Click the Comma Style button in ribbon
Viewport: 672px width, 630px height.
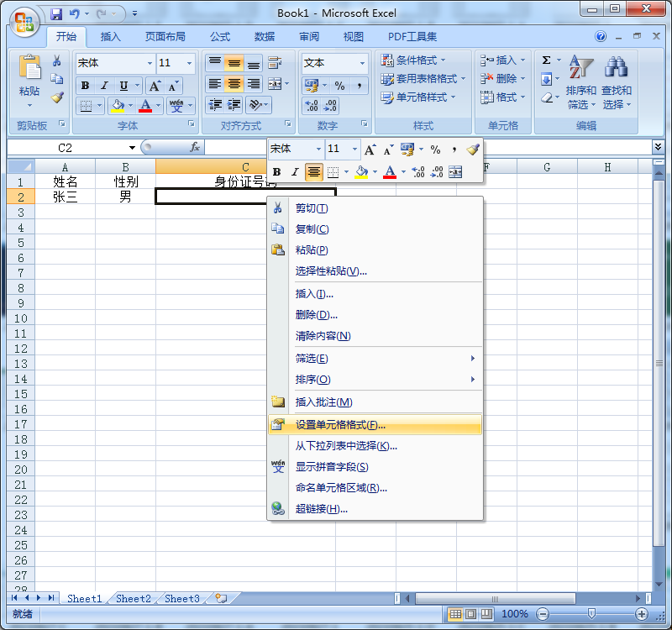(360, 86)
